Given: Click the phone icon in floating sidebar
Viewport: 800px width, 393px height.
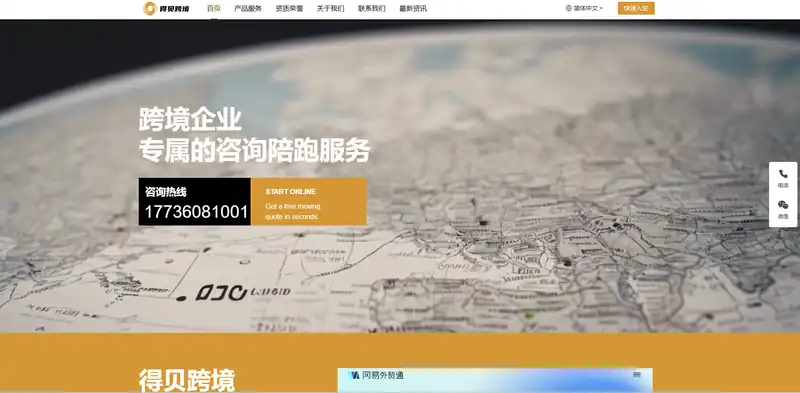Looking at the screenshot, I should 783,174.
